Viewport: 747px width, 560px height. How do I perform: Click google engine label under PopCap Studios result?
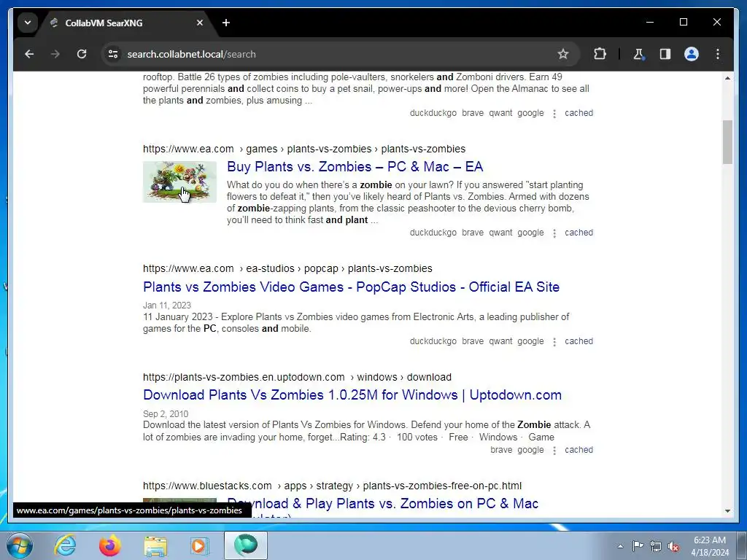point(530,341)
